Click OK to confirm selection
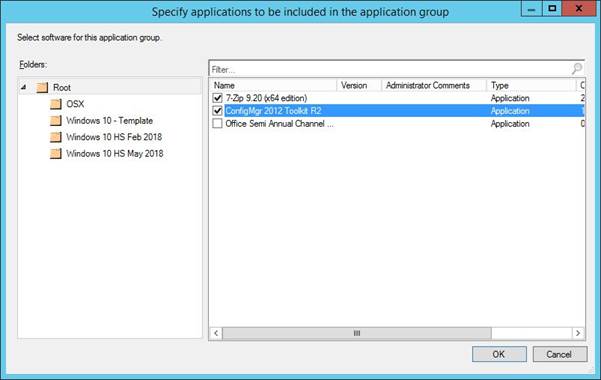The image size is (601, 380). click(x=499, y=354)
